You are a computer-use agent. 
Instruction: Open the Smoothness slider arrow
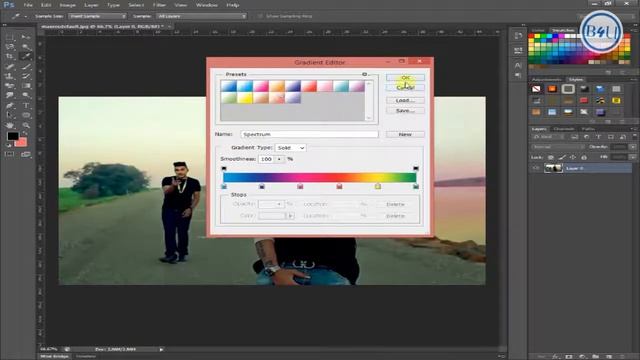[x=279, y=159]
